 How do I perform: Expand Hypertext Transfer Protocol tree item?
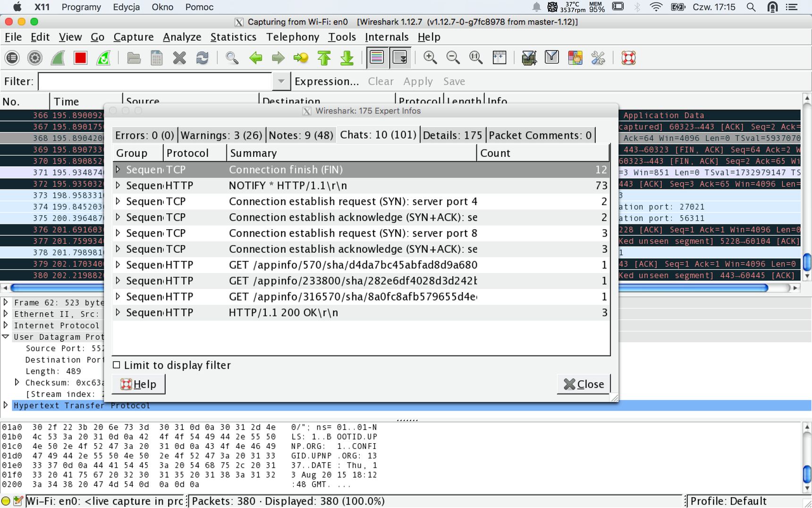[x=6, y=405]
